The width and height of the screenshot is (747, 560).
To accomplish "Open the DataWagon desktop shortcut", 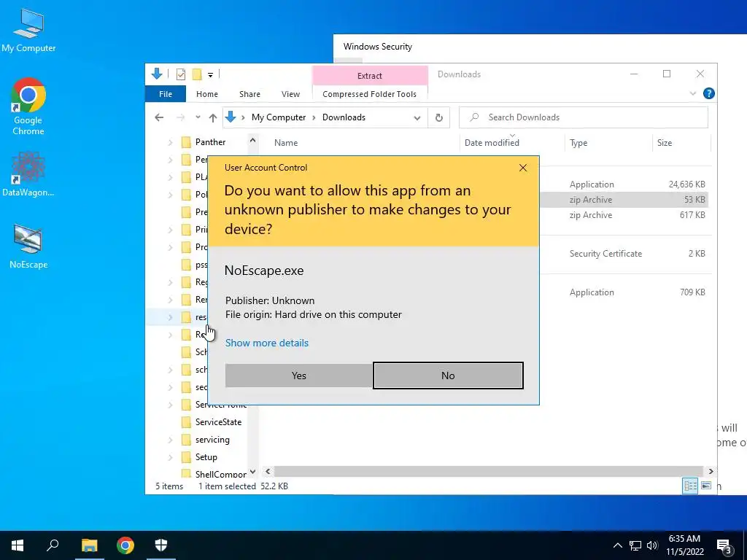I will (28, 174).
